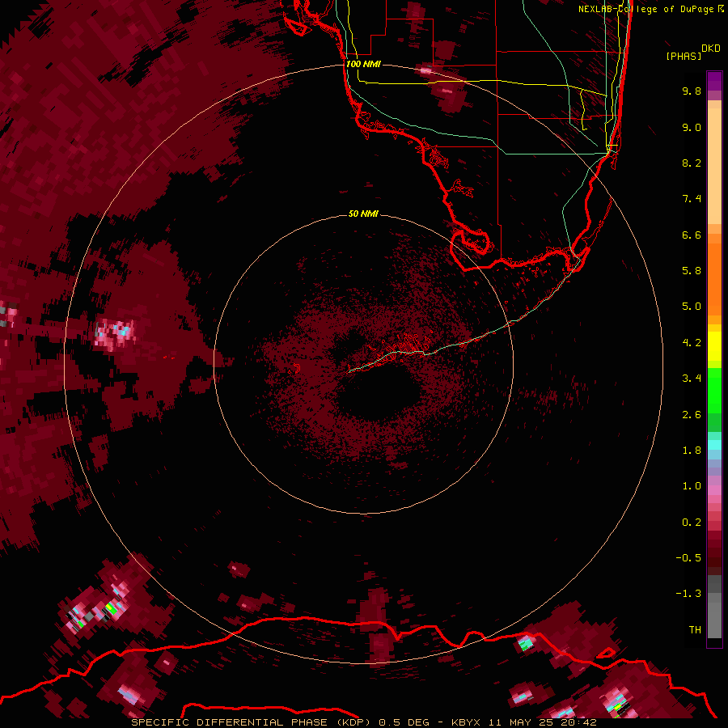The height and width of the screenshot is (728, 728).
Task: Pick the light peach band on color scale
Action: [x=714, y=167]
